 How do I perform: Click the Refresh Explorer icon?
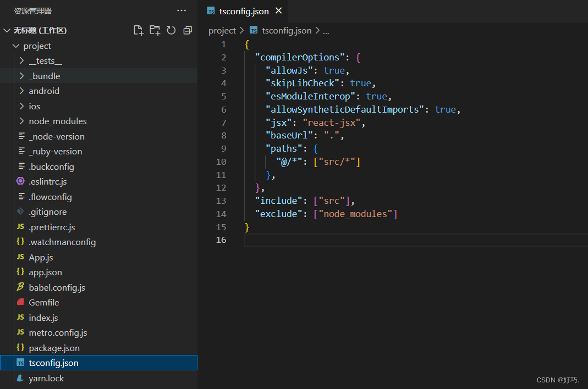(x=171, y=30)
